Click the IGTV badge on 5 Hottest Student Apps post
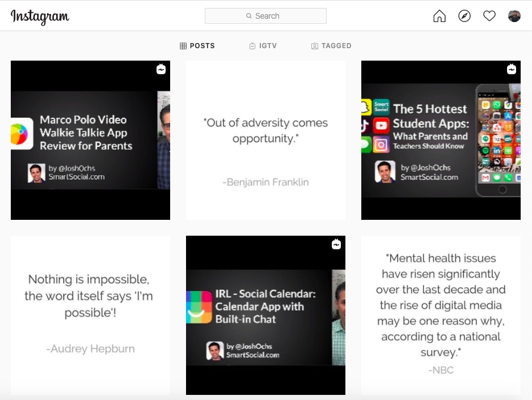Screen dimensions: 532x400 pos(512,69)
